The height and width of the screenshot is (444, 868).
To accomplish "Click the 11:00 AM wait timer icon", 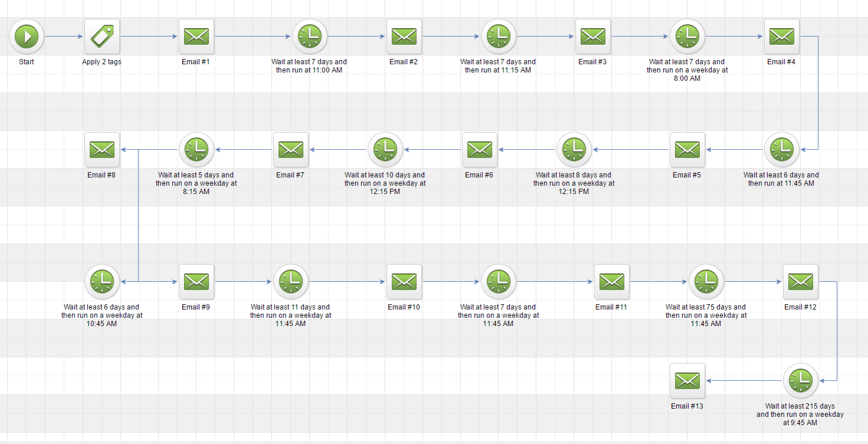I will 310,37.
